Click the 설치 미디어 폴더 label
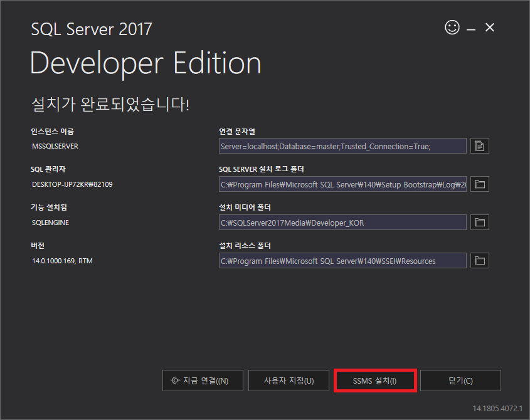The image size is (530, 420). tap(245, 207)
